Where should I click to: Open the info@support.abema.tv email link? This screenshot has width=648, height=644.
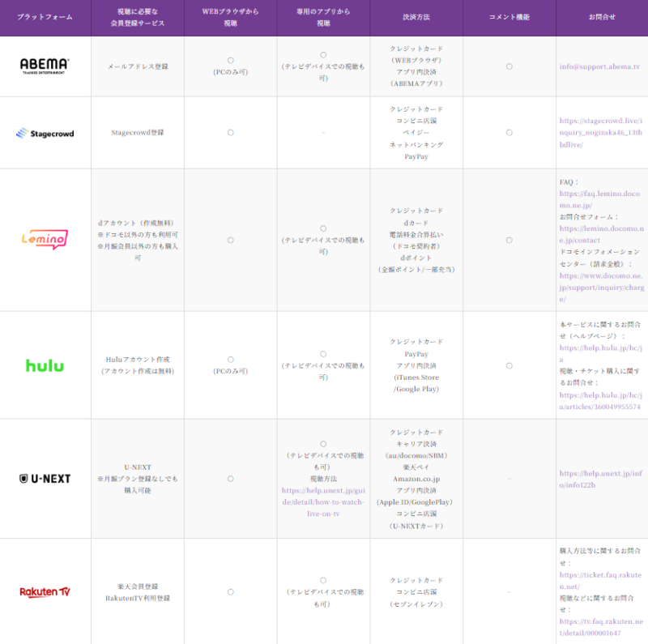point(599,66)
